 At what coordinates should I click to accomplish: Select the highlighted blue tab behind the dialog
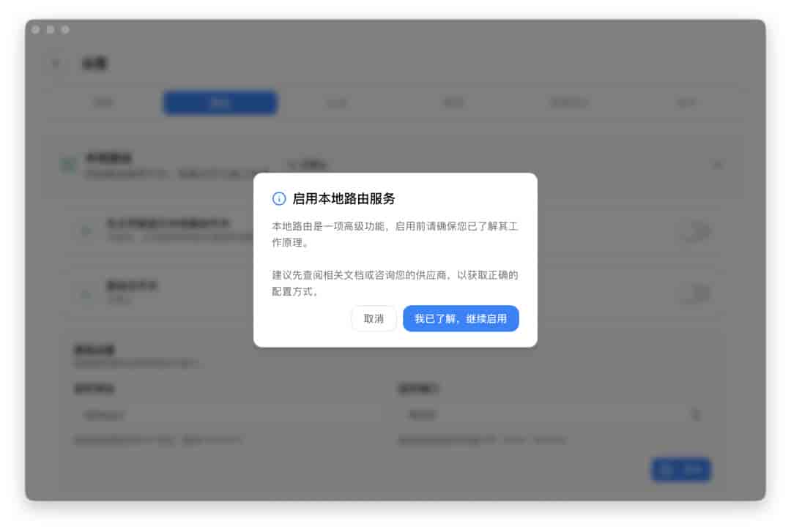point(220,103)
